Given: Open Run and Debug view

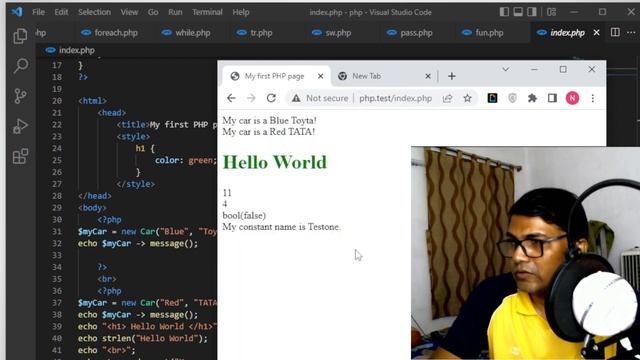Looking at the screenshot, I should (x=20, y=126).
